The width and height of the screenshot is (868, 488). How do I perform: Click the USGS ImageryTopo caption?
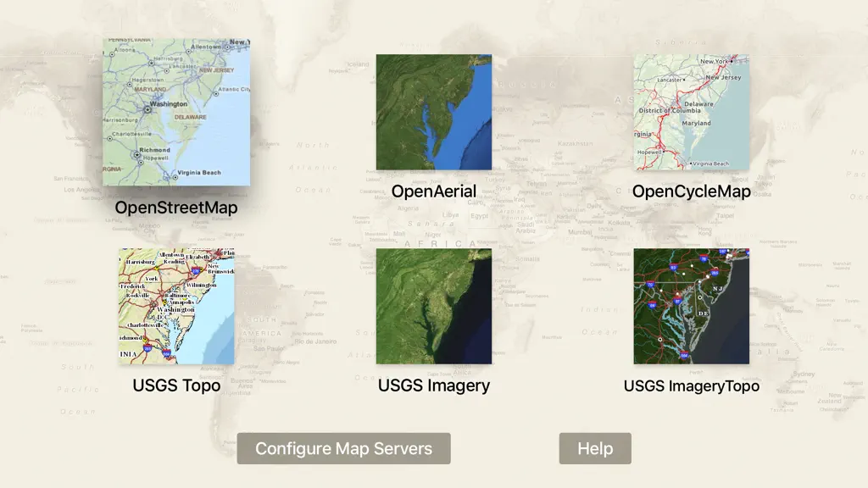[692, 385]
